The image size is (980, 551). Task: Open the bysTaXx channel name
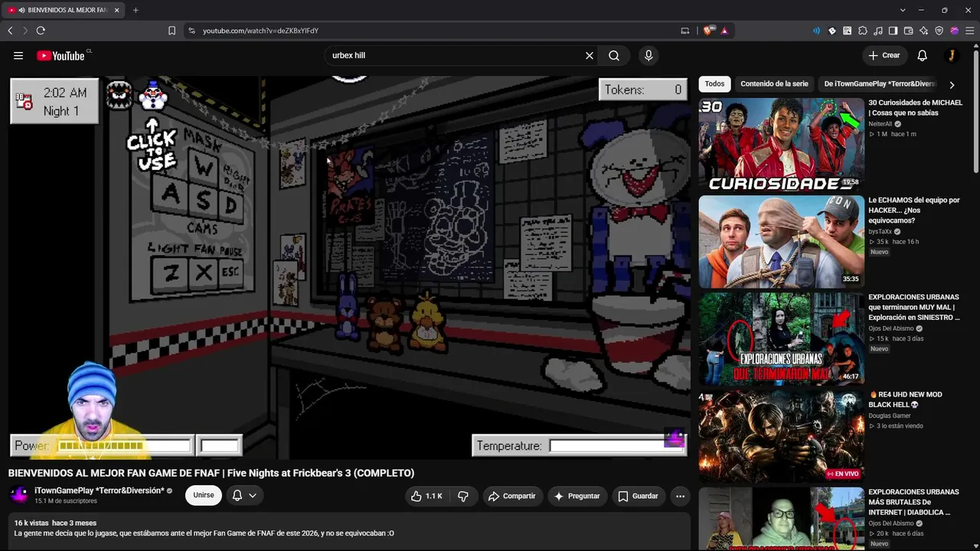click(880, 232)
